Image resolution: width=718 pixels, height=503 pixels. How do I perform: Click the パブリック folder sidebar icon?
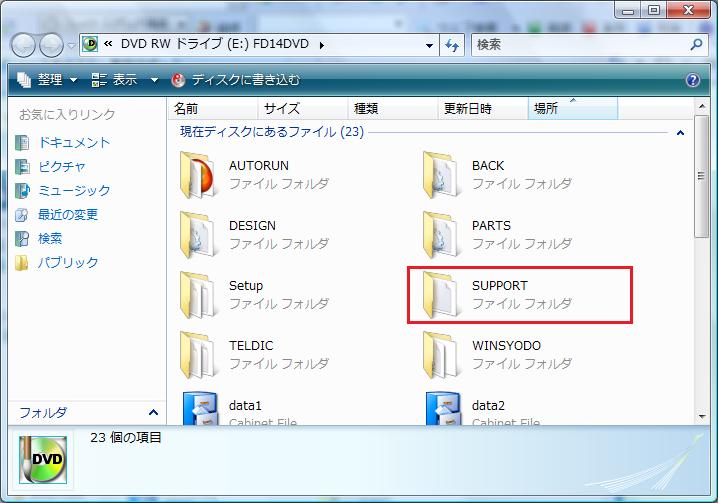click(x=22, y=263)
